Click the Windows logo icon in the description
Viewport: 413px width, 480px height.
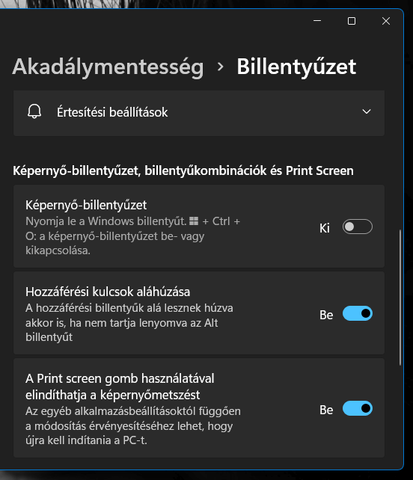coord(194,221)
